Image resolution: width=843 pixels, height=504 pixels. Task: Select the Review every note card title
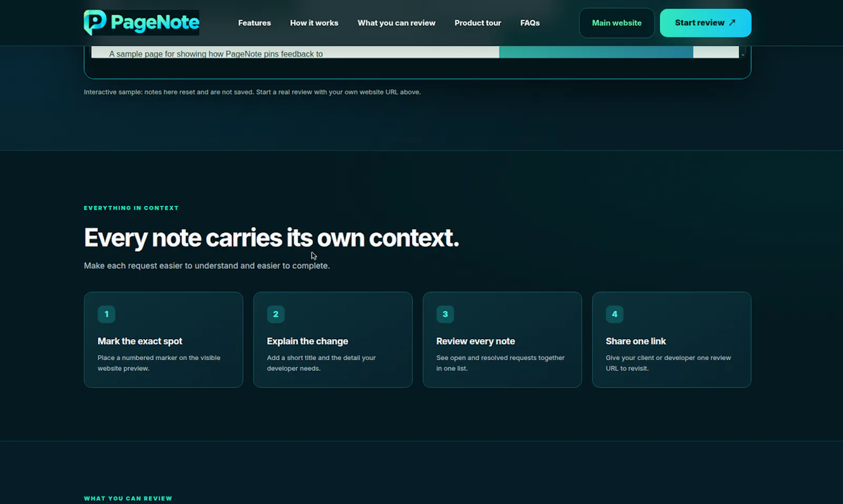[475, 341]
